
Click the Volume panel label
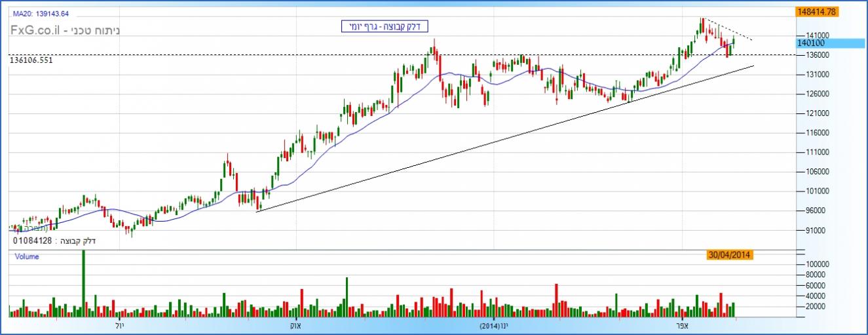point(26,257)
